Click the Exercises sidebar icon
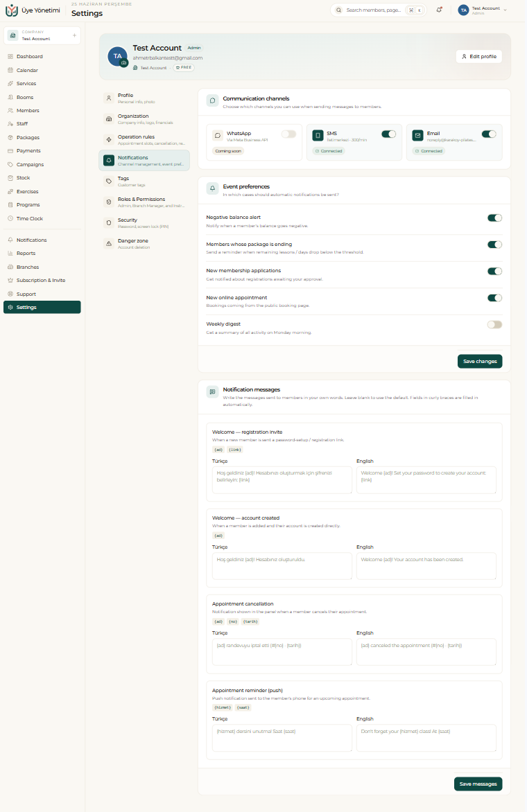 10,191
